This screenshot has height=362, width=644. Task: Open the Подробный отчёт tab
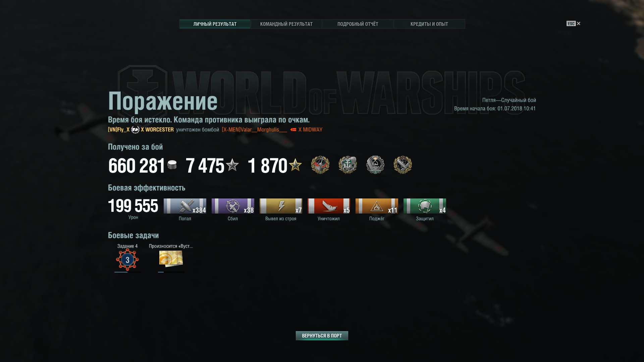click(x=358, y=24)
